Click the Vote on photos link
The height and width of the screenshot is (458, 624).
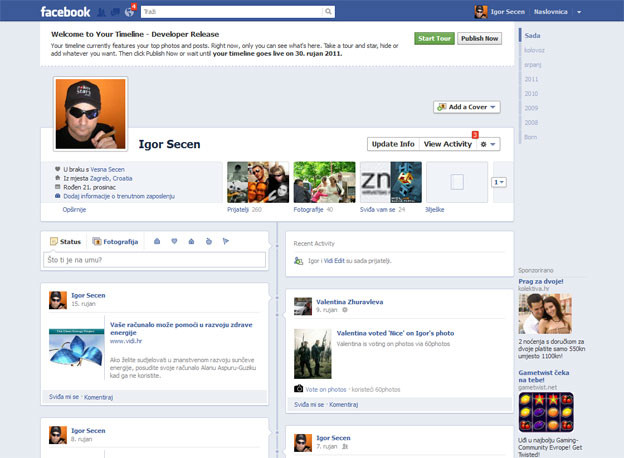click(x=326, y=390)
